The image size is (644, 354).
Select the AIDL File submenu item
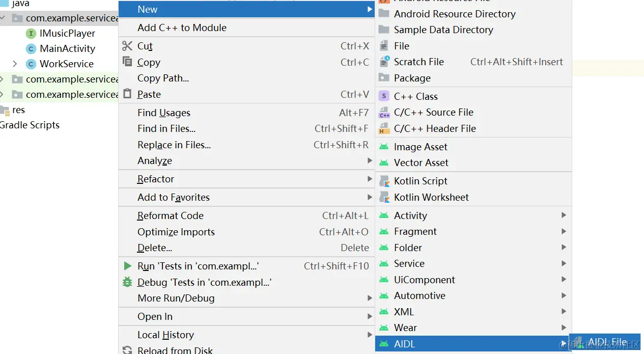tap(605, 342)
